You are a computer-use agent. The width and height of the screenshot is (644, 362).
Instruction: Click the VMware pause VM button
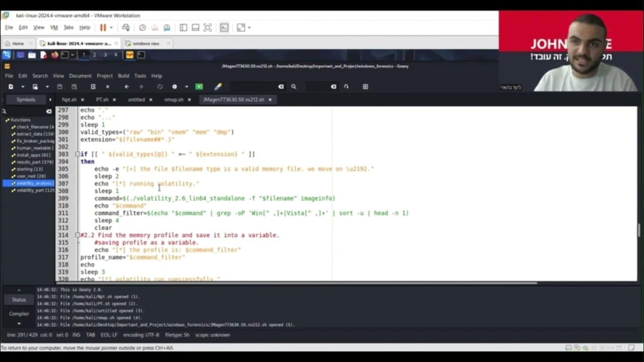click(x=103, y=28)
